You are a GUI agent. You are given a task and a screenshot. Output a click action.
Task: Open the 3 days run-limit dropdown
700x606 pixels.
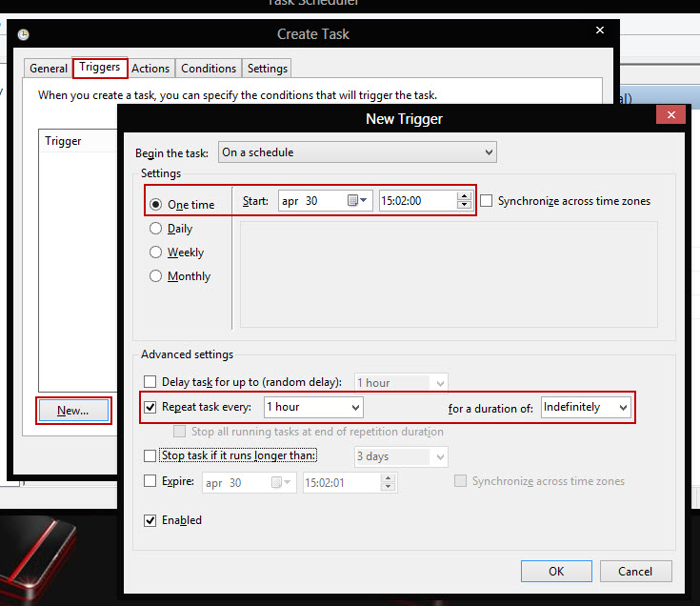pyautogui.click(x=401, y=456)
